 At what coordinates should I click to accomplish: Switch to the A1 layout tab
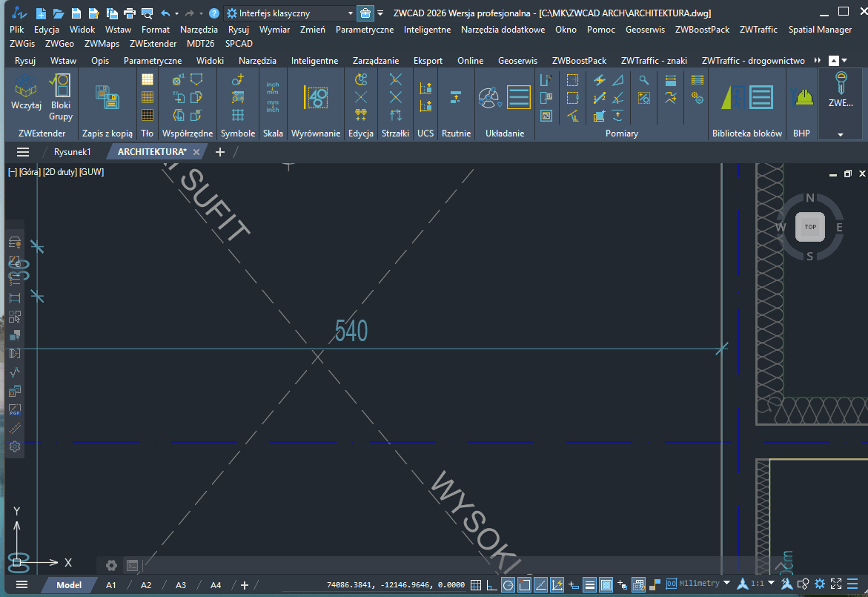coord(110,585)
